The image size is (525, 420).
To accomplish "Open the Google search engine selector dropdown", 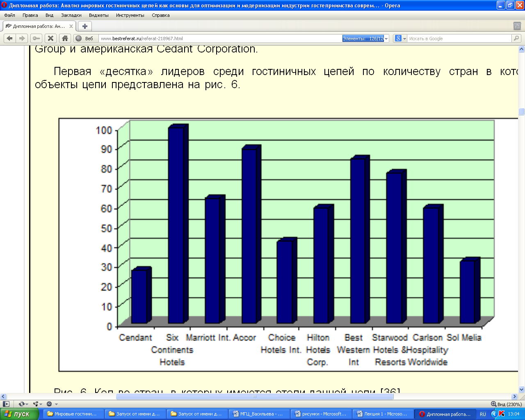I will coord(400,39).
